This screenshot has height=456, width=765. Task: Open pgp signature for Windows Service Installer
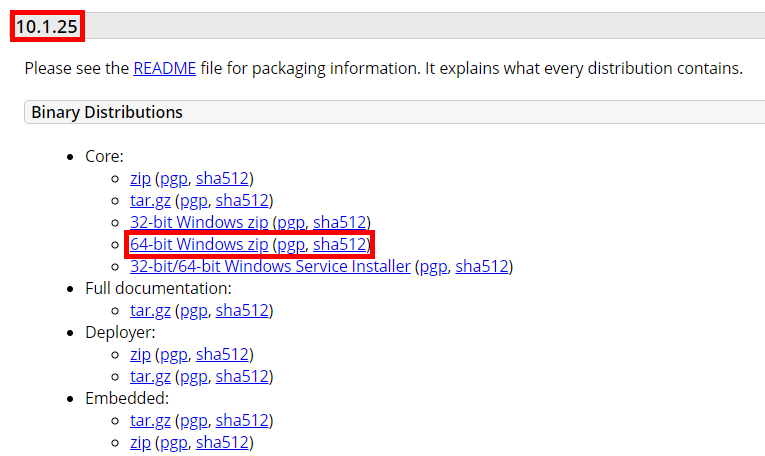coord(434,266)
